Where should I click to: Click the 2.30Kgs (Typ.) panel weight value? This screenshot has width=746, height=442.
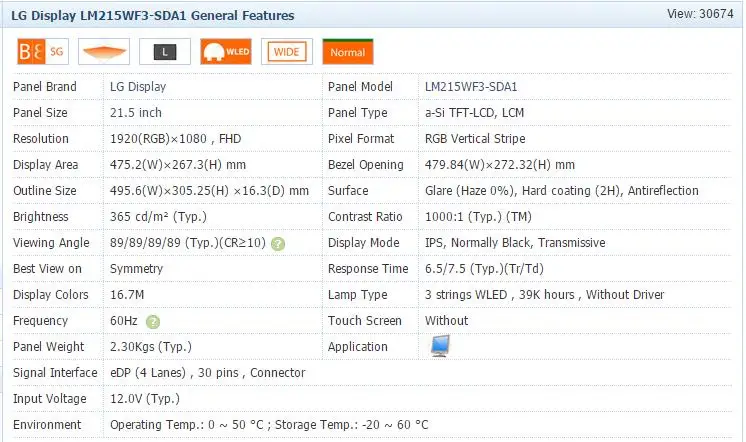151,347
